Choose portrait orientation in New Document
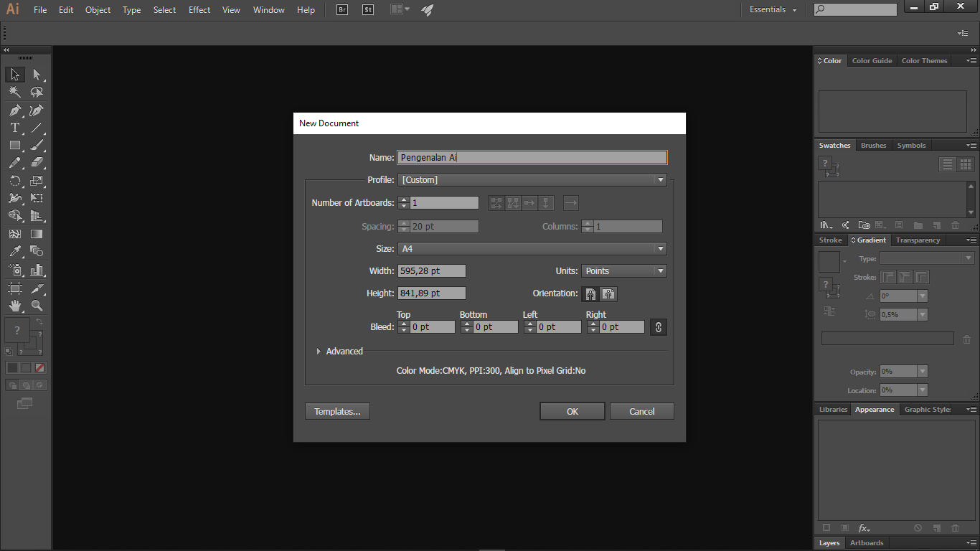The image size is (980, 551). click(590, 293)
